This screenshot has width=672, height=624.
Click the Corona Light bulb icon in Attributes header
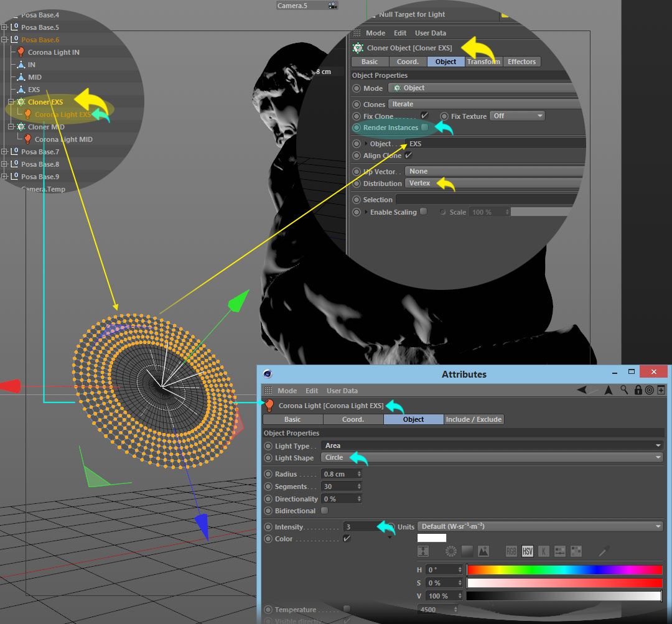coord(269,406)
